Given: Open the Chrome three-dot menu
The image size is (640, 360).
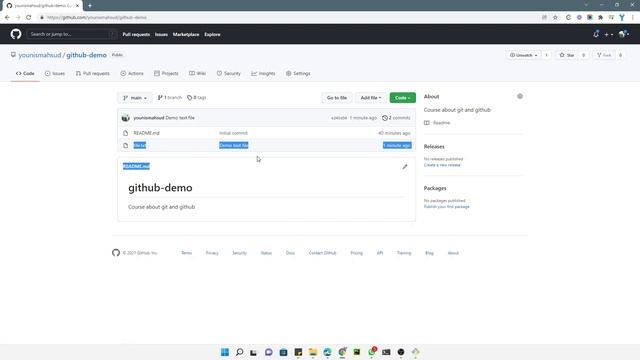Looking at the screenshot, I should click(x=633, y=18).
